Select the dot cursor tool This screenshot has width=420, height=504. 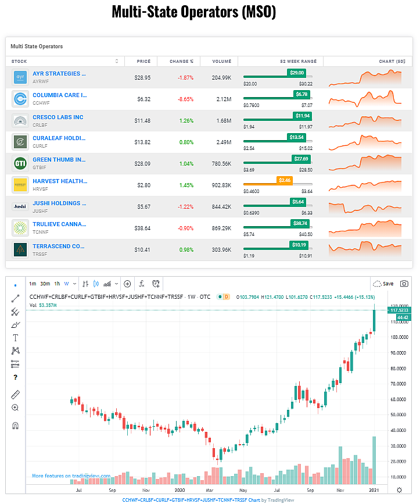pyautogui.click(x=15, y=285)
